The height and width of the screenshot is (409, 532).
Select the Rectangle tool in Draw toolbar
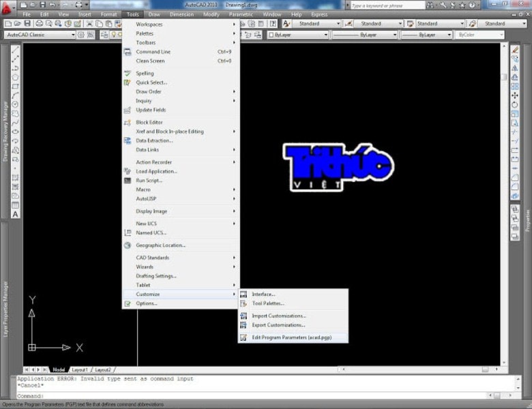[15, 87]
